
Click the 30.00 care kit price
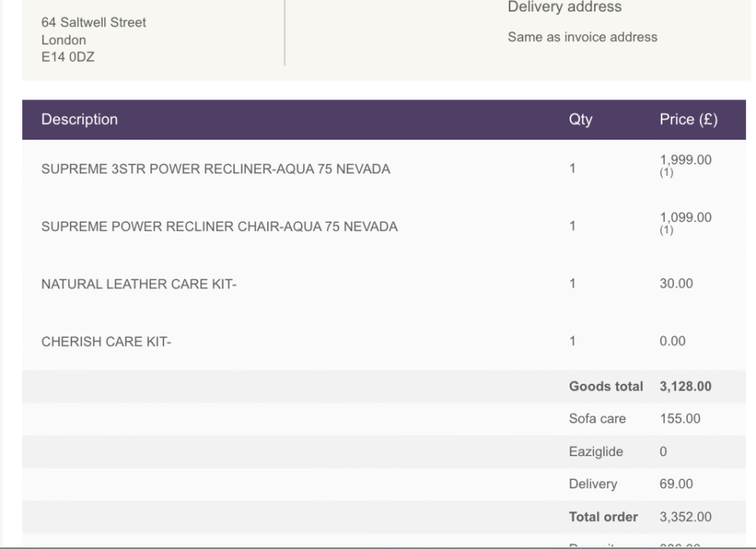coord(677,284)
